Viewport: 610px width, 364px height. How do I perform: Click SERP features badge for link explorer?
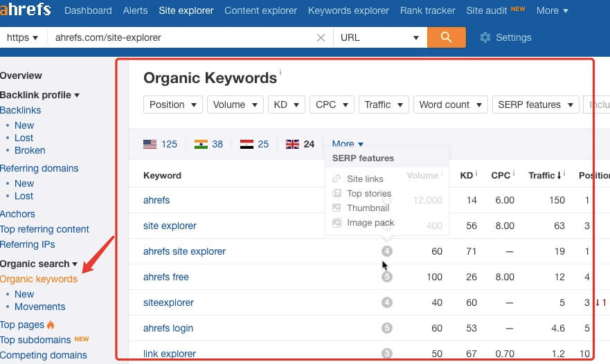(x=386, y=353)
